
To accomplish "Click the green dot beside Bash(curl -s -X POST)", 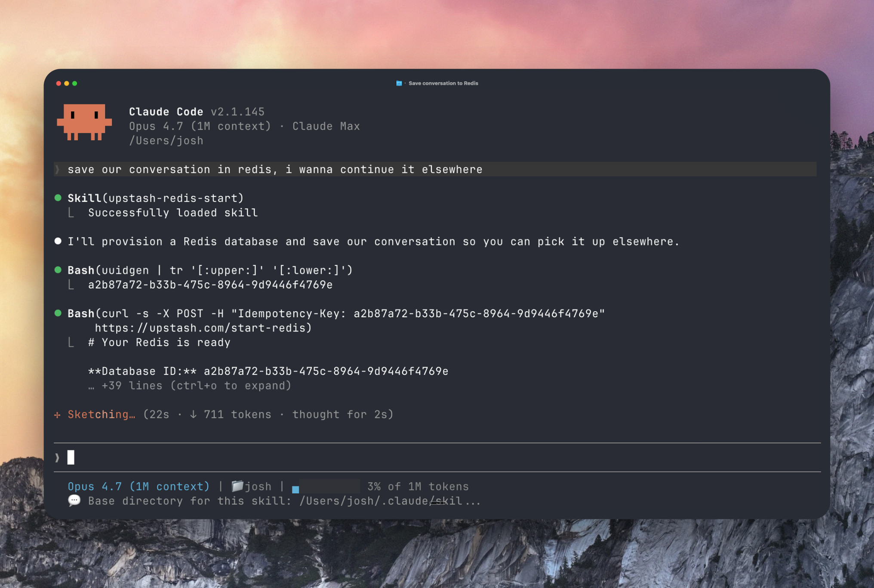I will (58, 313).
